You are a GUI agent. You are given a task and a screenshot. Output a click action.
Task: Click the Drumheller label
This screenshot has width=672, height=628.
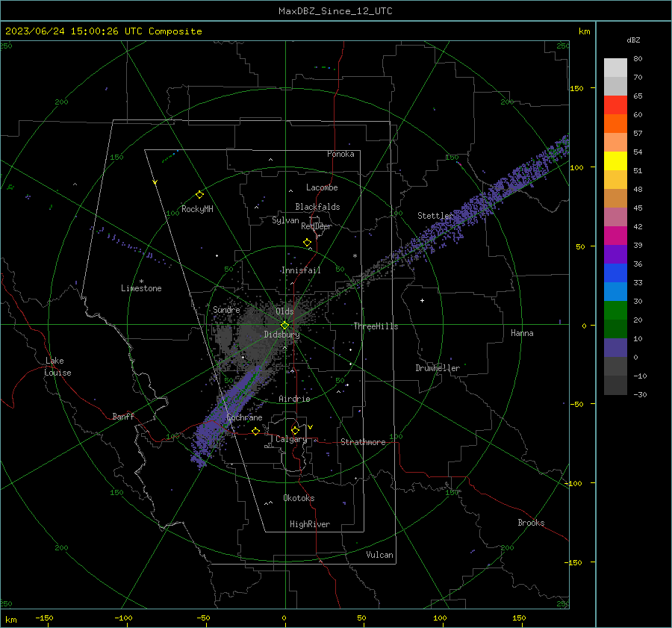point(438,368)
